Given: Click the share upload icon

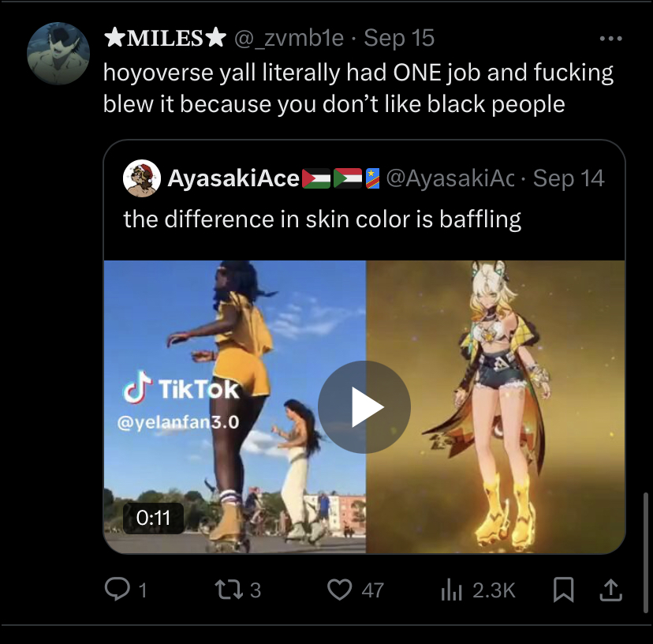Looking at the screenshot, I should click(611, 589).
